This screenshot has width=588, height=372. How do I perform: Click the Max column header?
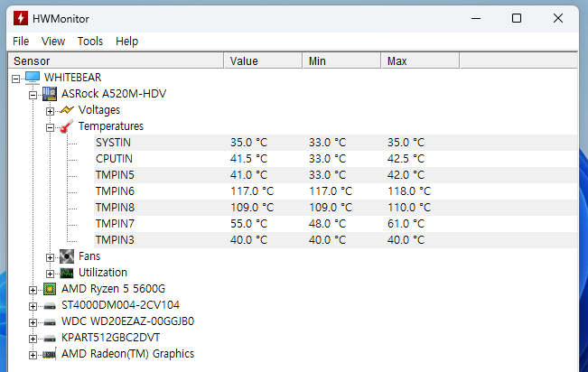pos(420,60)
